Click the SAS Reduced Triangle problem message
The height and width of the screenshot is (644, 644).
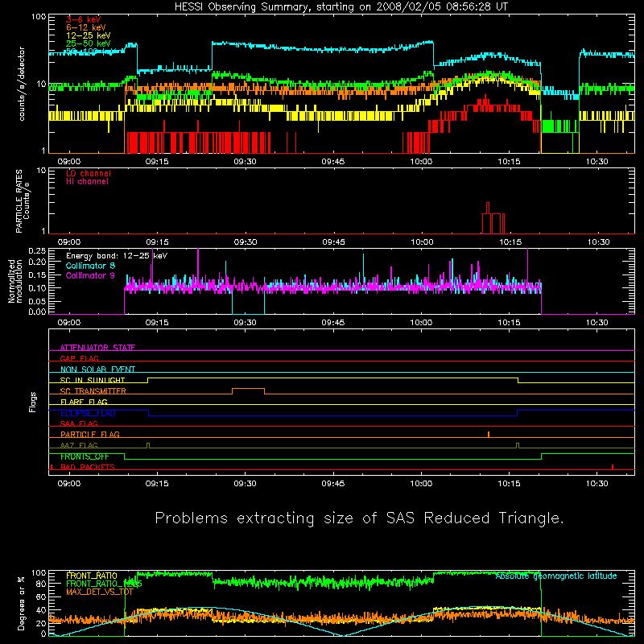(359, 518)
